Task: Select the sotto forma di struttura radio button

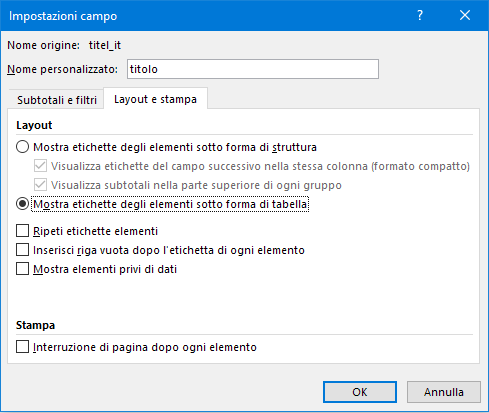Action: tap(22, 147)
